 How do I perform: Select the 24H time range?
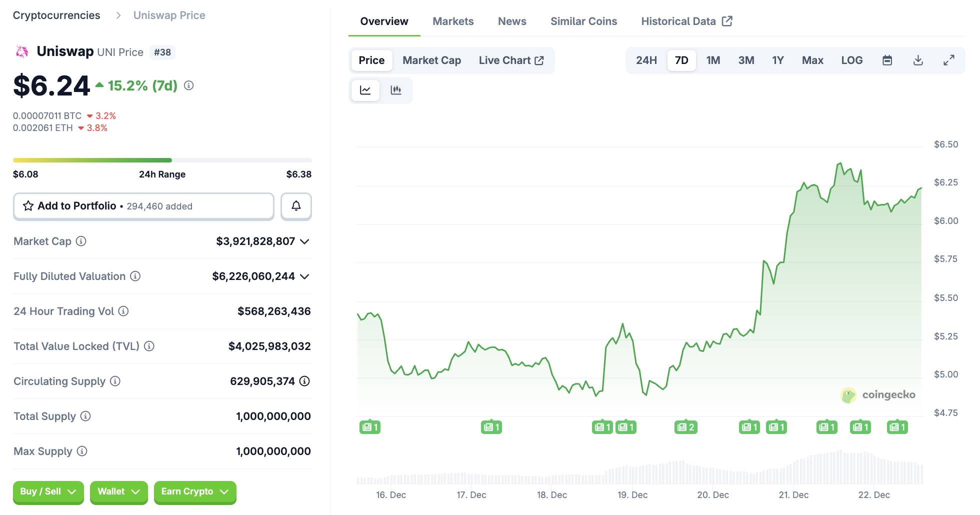point(646,60)
